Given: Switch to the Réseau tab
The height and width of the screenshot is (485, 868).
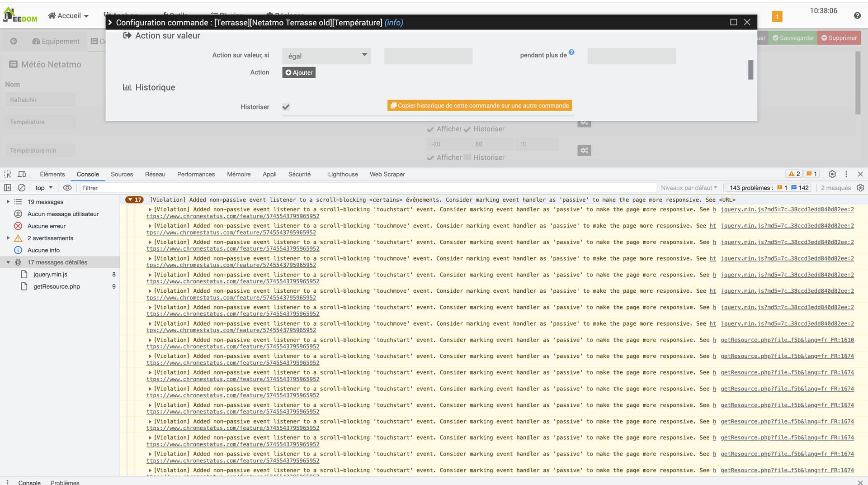Looking at the screenshot, I should [x=155, y=174].
